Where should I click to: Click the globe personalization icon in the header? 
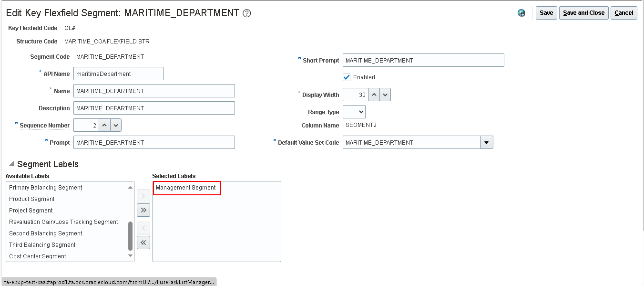click(x=521, y=13)
